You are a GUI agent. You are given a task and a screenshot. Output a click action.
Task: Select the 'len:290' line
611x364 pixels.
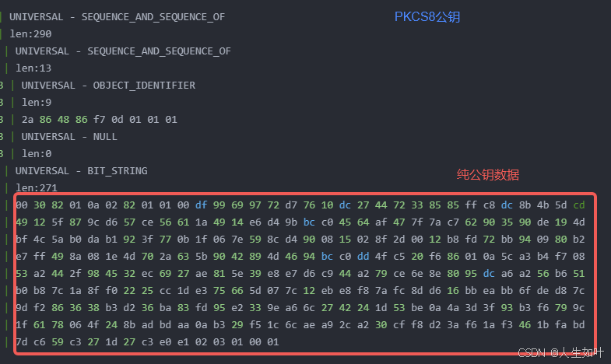[x=30, y=34]
